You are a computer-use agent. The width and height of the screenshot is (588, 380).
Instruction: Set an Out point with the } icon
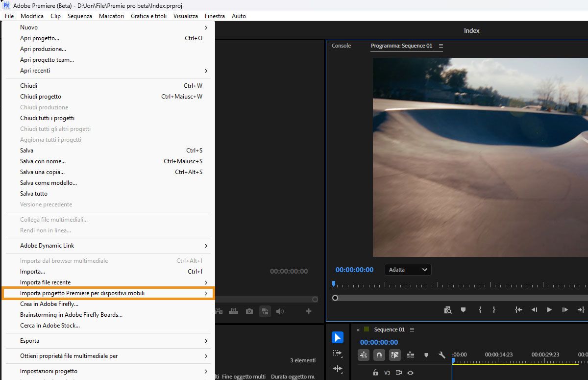(494, 309)
